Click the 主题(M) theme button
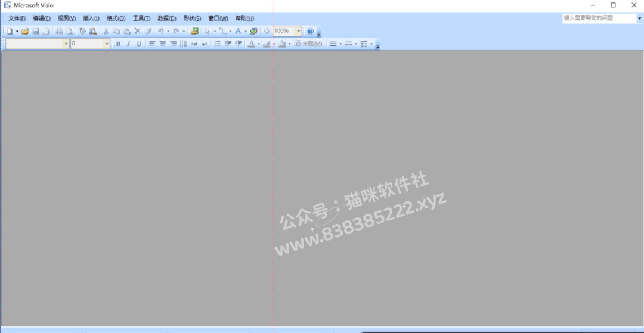This screenshot has width=644, height=333. [x=308, y=44]
